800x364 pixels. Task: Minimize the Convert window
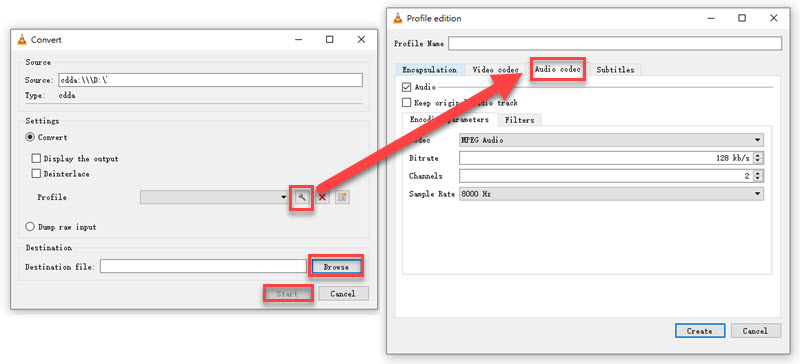(298, 39)
